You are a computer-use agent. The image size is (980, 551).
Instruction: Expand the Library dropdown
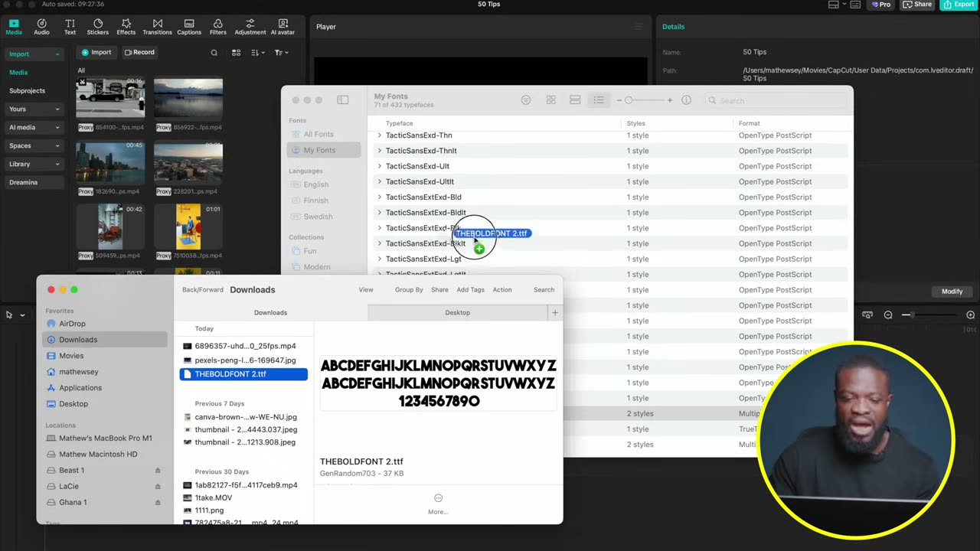35,164
